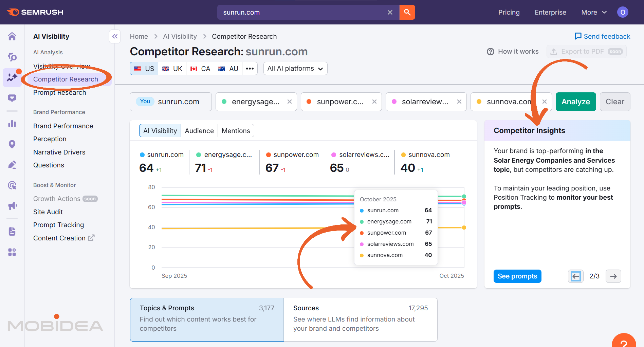Image resolution: width=644 pixels, height=347 pixels.
Task: Switch to the Audience tab
Action: tap(199, 130)
